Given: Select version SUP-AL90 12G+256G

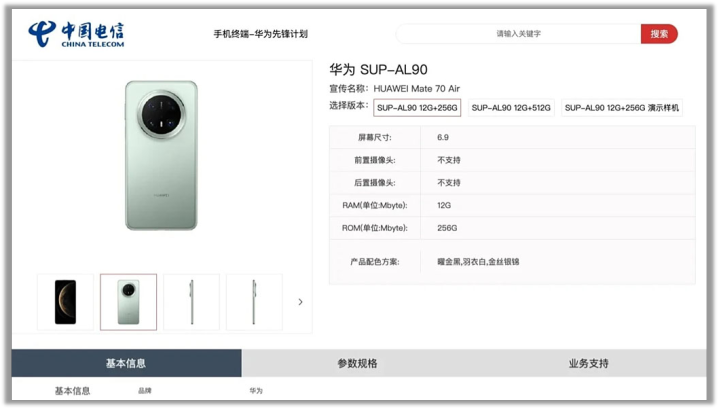Looking at the screenshot, I should tap(417, 108).
